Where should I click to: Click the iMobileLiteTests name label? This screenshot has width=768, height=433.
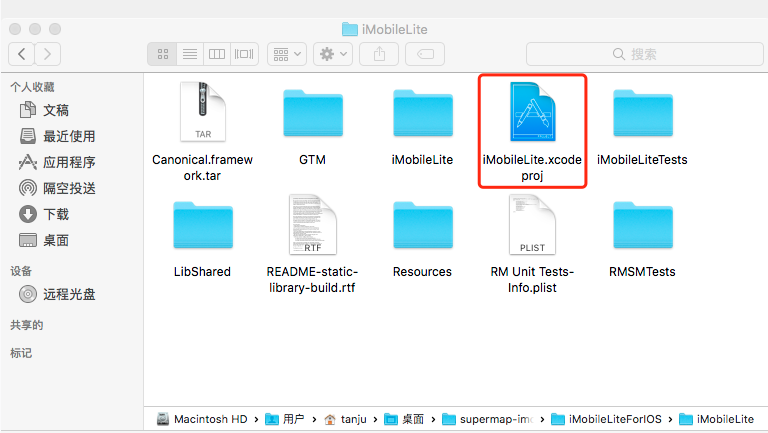pos(642,160)
